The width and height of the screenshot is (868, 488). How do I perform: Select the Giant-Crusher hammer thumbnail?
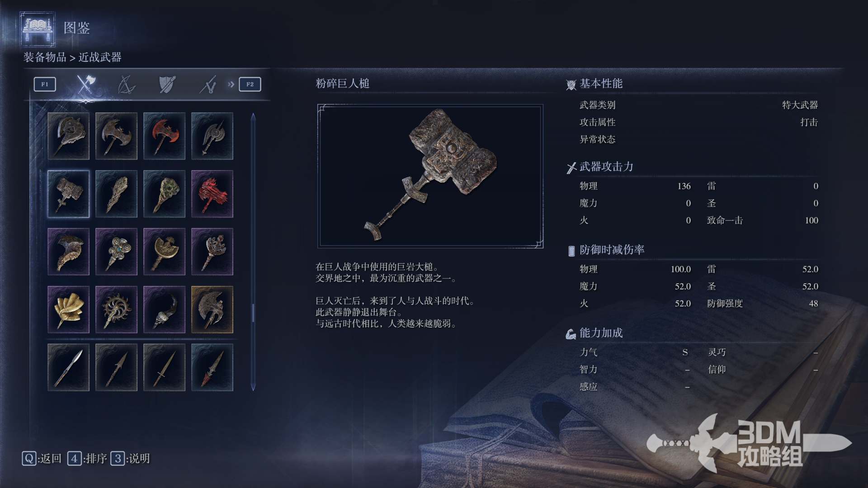pyautogui.click(x=68, y=194)
